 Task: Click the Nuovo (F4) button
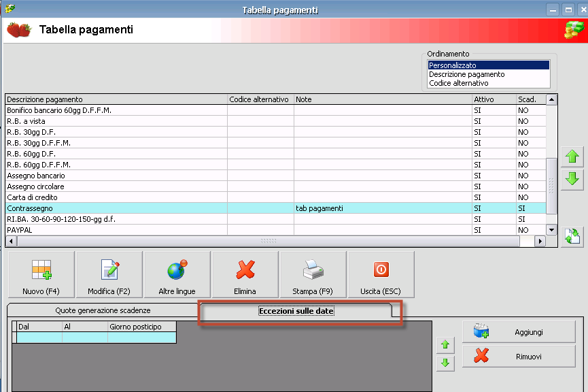point(41,275)
